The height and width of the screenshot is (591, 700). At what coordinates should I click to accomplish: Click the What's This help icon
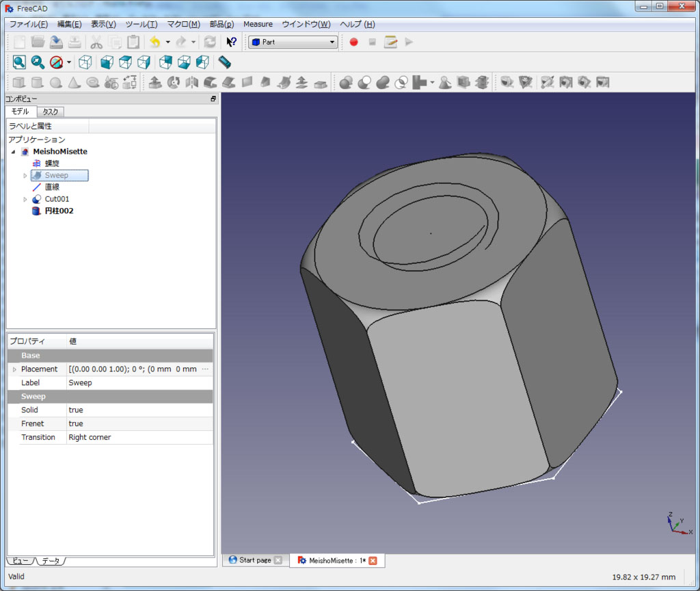click(x=231, y=42)
